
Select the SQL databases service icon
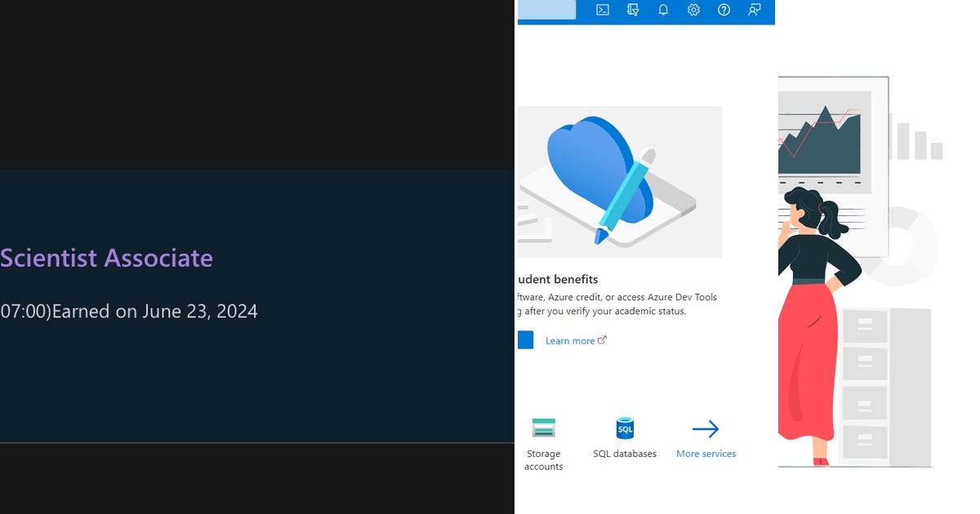[625, 427]
